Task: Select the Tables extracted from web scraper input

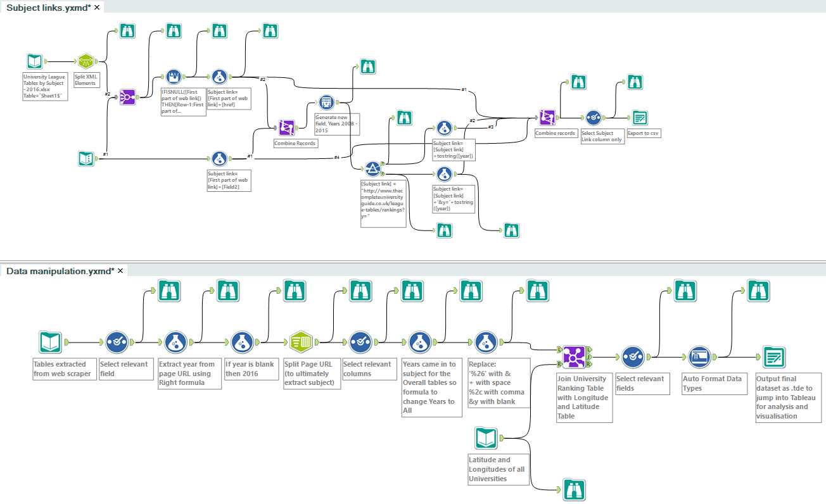Action: pyautogui.click(x=49, y=343)
